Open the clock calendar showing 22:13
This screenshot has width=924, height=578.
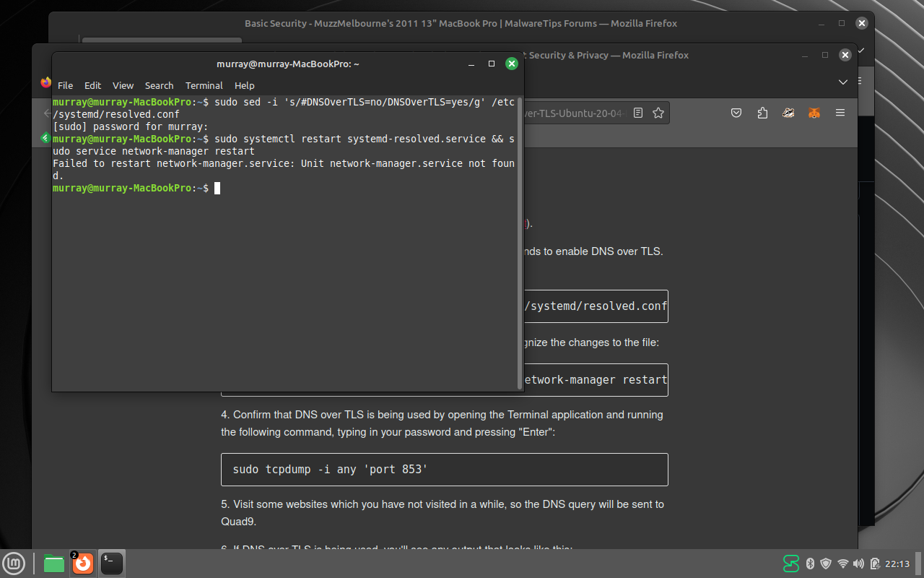click(897, 564)
